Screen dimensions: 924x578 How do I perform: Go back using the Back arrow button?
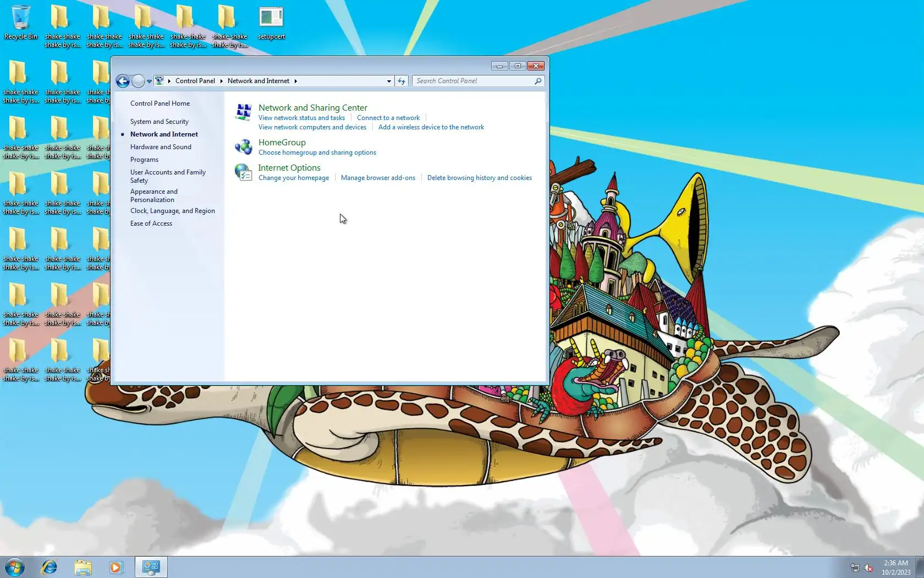pyautogui.click(x=123, y=81)
